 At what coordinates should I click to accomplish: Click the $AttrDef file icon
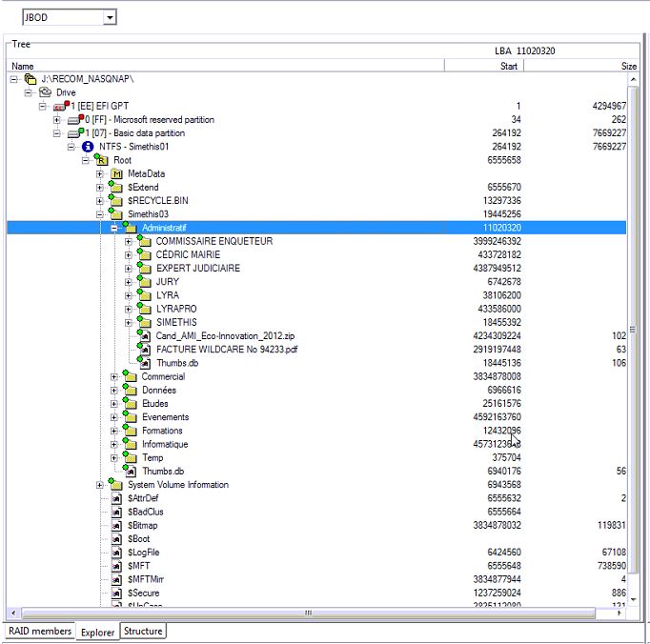pos(116,498)
